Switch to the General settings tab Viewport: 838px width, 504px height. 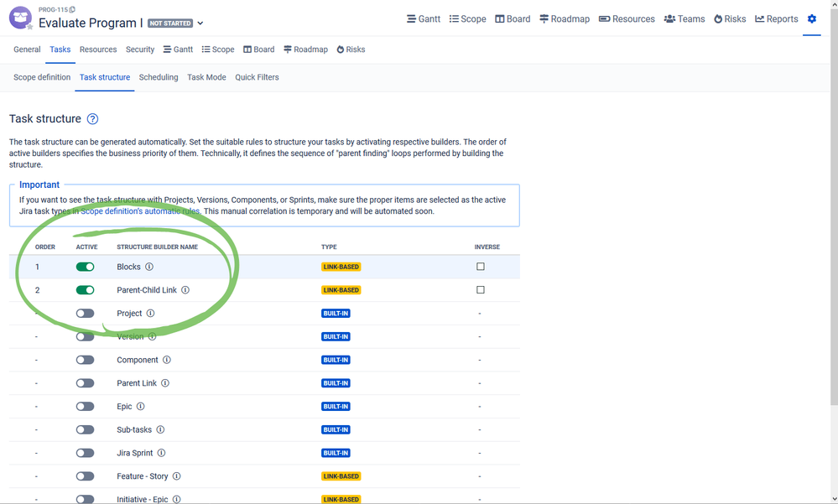[27, 49]
